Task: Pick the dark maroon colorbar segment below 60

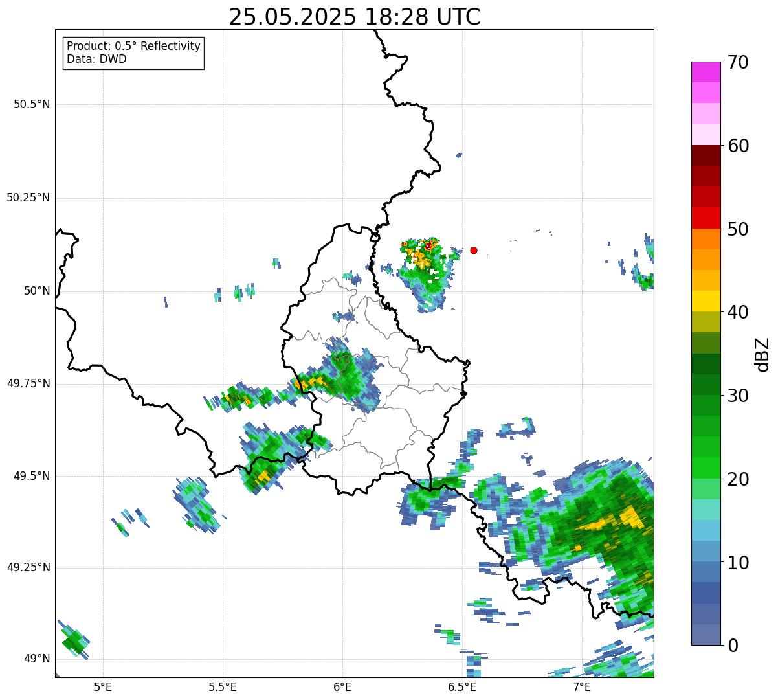Action: coord(706,155)
